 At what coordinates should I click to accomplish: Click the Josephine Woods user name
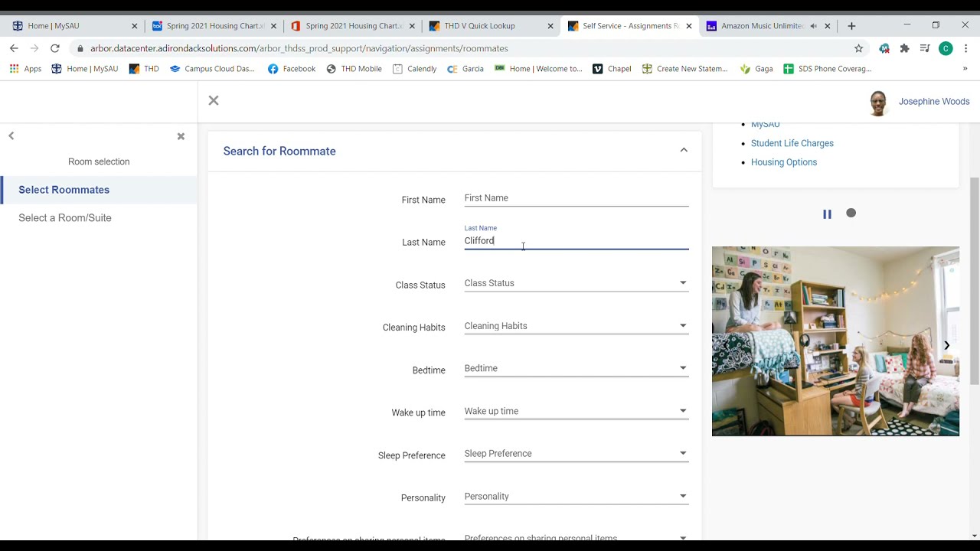[933, 102]
